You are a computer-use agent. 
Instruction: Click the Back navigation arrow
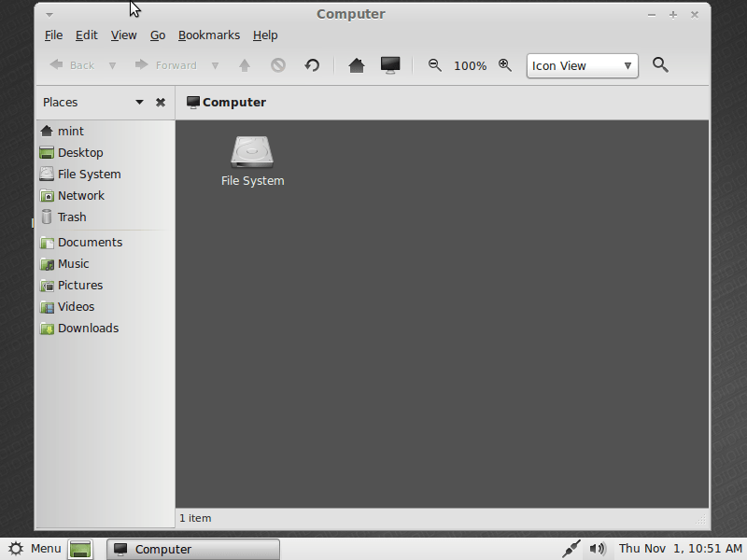coord(72,65)
